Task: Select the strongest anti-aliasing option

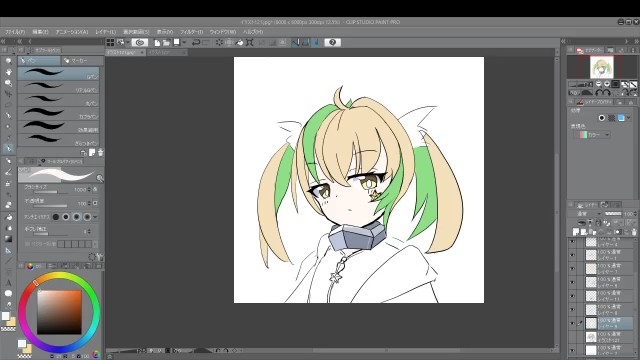Action: click(87, 217)
